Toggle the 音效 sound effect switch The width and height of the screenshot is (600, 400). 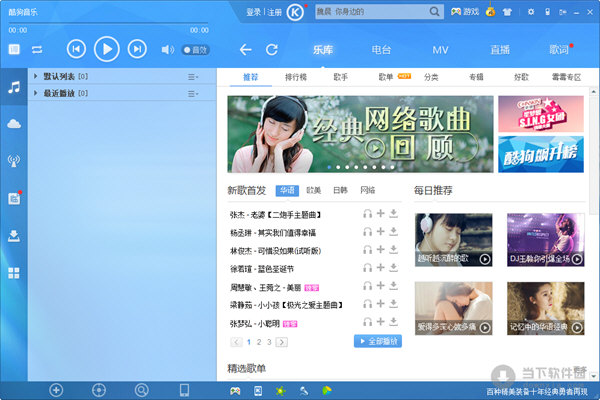pyautogui.click(x=196, y=50)
